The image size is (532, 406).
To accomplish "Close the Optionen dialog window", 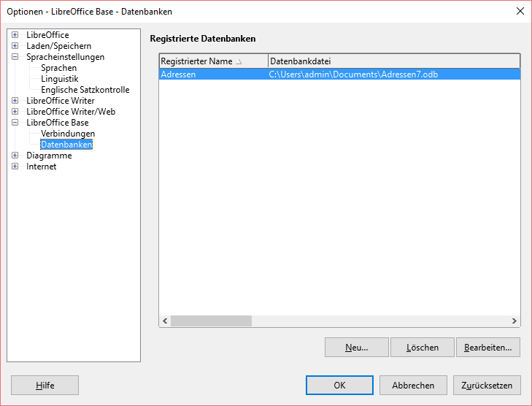I will tap(520, 11).
